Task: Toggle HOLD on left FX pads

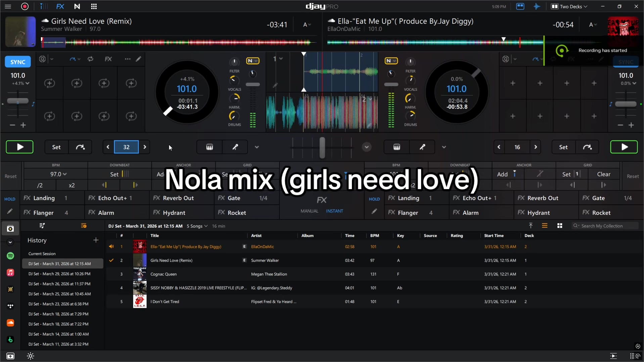Action: [x=10, y=199]
